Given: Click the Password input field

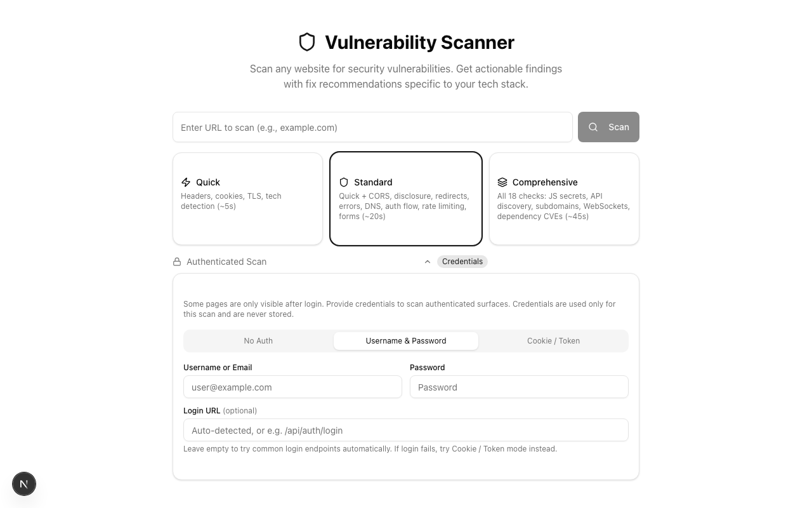Looking at the screenshot, I should [x=519, y=387].
